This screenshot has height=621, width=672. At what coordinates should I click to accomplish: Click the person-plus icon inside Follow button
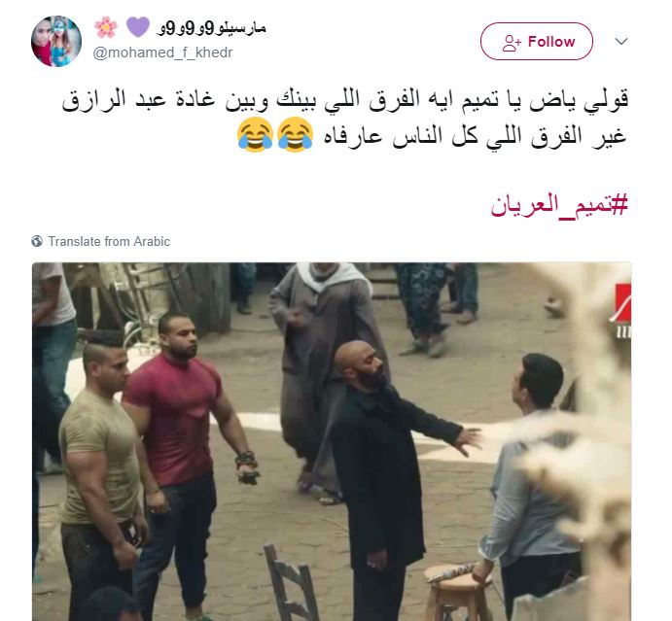(x=512, y=42)
